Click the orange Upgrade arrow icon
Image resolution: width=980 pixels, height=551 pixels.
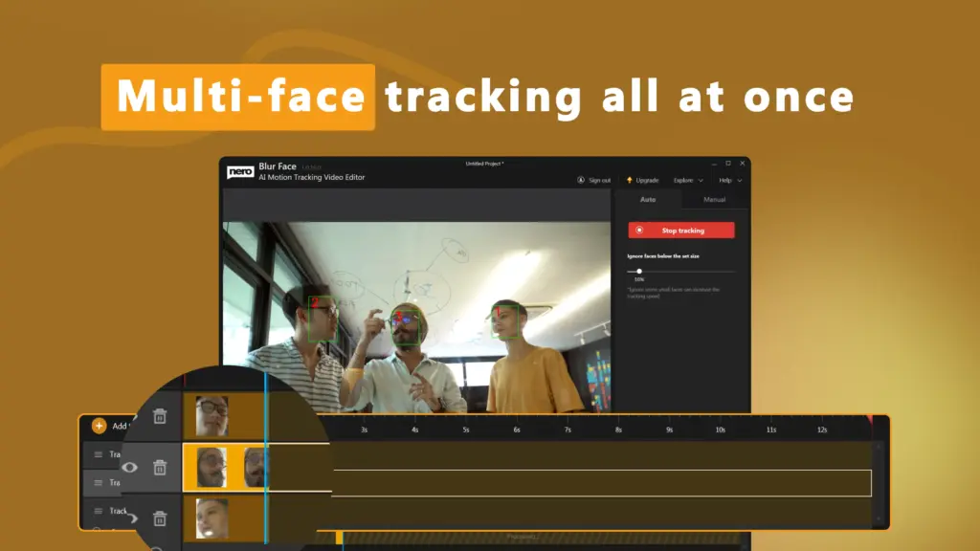point(629,180)
